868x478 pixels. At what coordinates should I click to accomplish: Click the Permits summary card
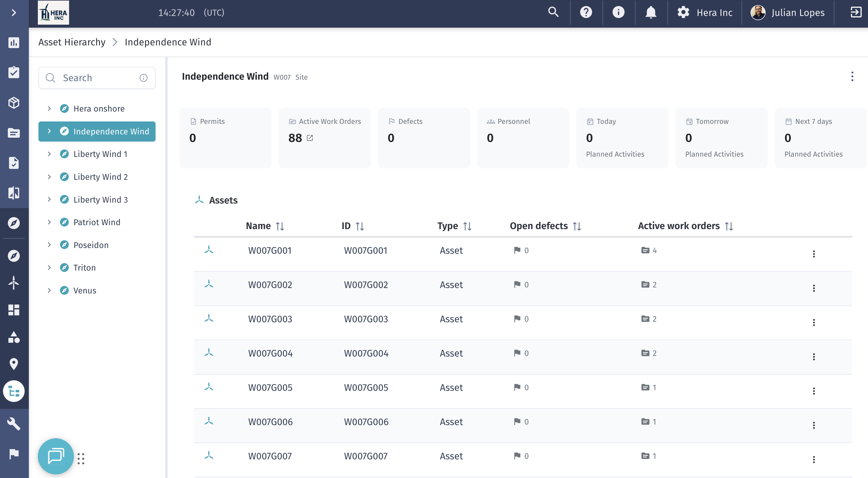226,138
